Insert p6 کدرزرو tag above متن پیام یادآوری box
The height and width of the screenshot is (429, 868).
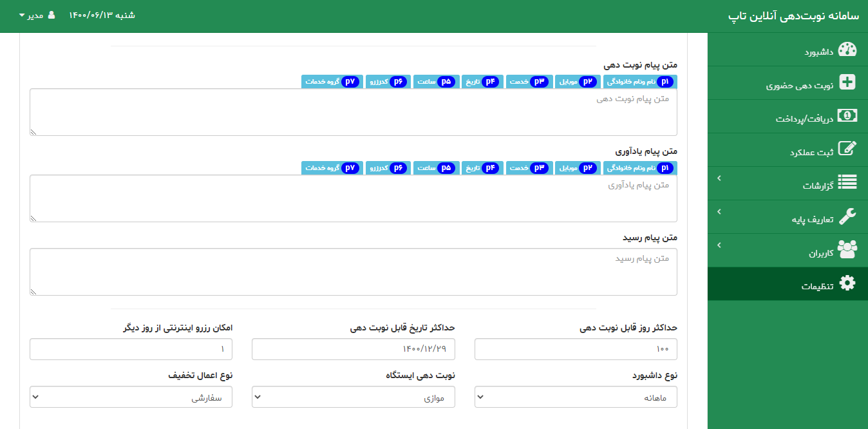pos(388,168)
